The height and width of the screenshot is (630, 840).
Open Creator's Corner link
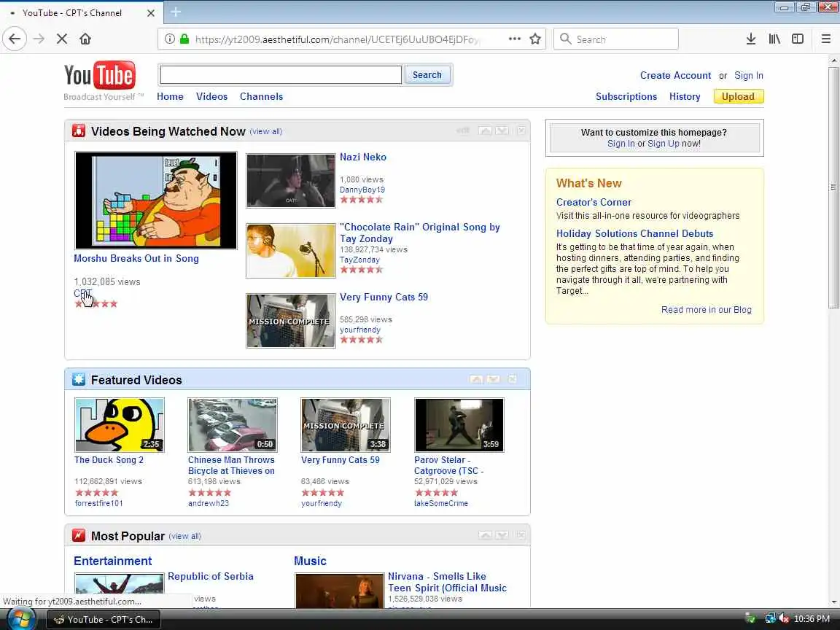(594, 202)
